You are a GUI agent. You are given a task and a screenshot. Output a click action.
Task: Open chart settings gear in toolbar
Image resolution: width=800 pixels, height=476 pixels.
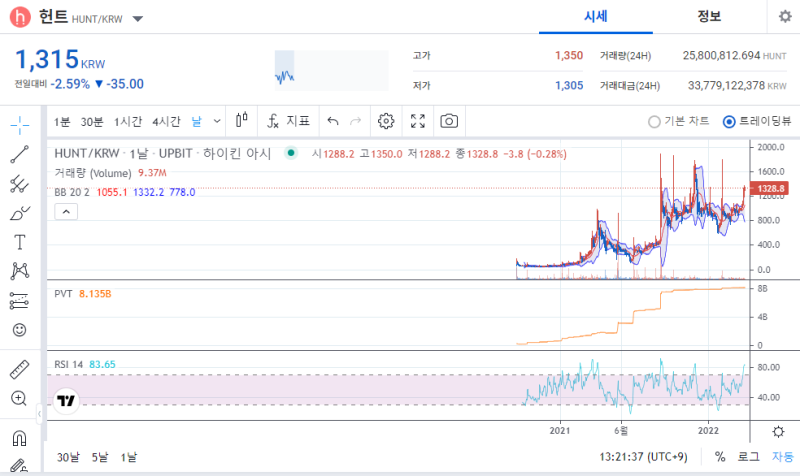tap(386, 121)
